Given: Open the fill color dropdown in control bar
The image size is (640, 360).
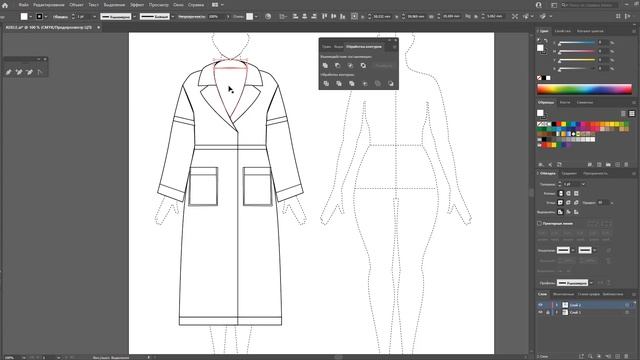Looking at the screenshot, I should point(31,16).
